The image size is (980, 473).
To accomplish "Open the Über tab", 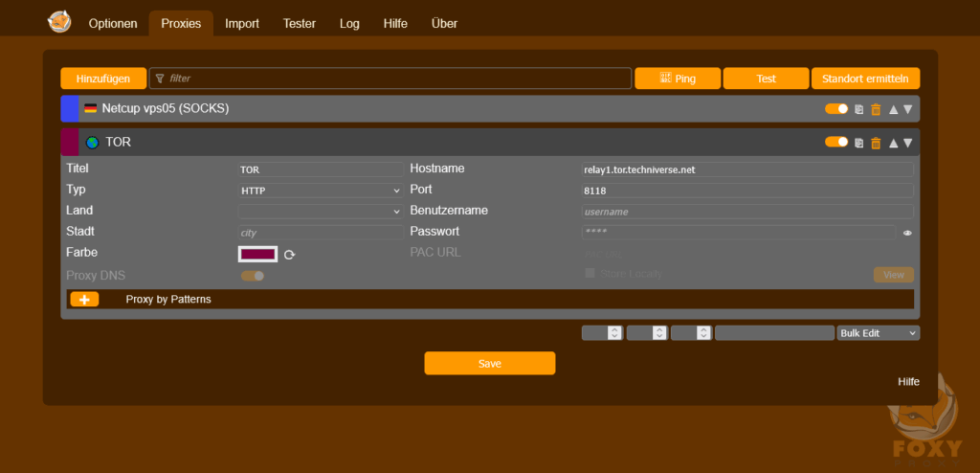I will [444, 24].
